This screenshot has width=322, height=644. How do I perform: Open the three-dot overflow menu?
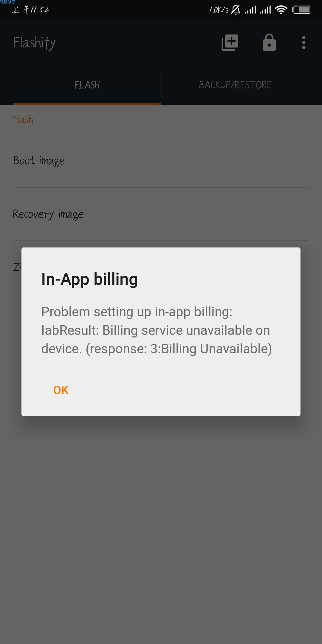304,43
